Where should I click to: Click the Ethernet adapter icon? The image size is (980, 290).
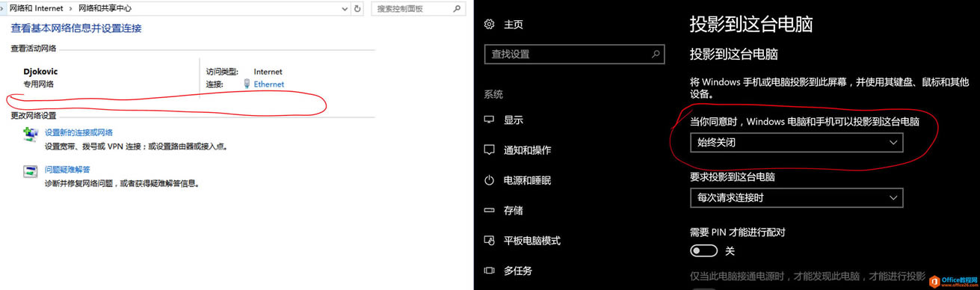click(247, 84)
